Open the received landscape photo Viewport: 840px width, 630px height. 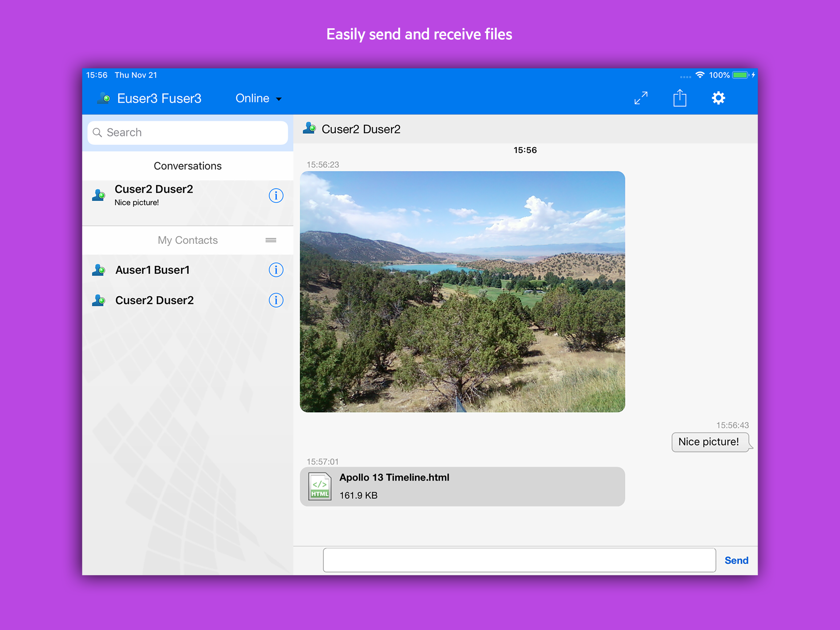[x=462, y=293]
